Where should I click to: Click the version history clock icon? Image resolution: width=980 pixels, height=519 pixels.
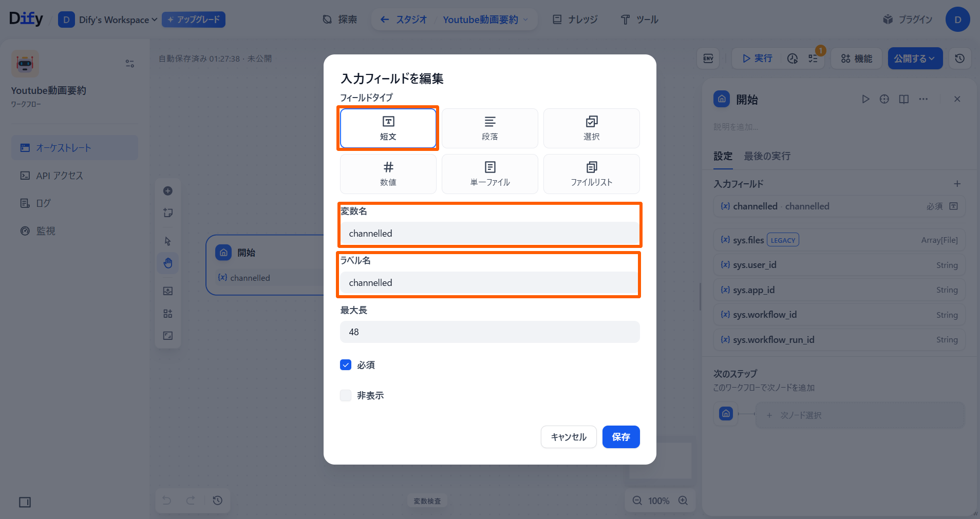(959, 59)
